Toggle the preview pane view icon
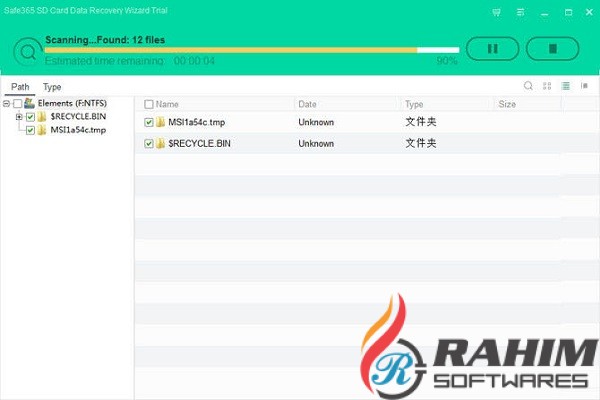 pyautogui.click(x=584, y=86)
